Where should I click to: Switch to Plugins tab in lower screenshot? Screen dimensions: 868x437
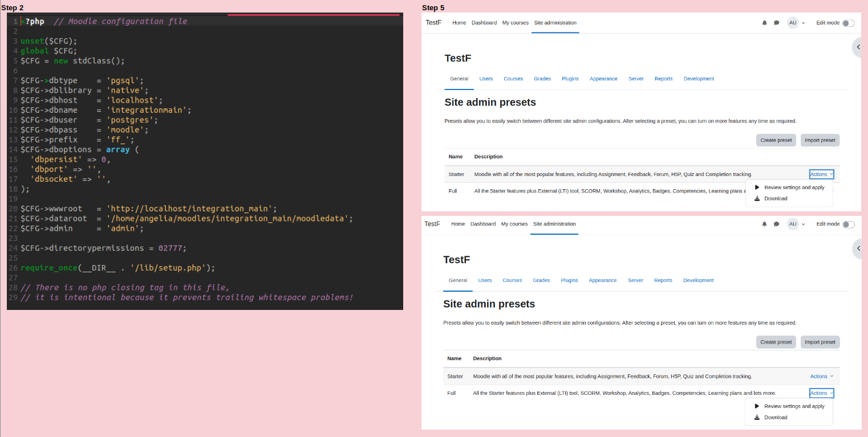click(x=569, y=280)
